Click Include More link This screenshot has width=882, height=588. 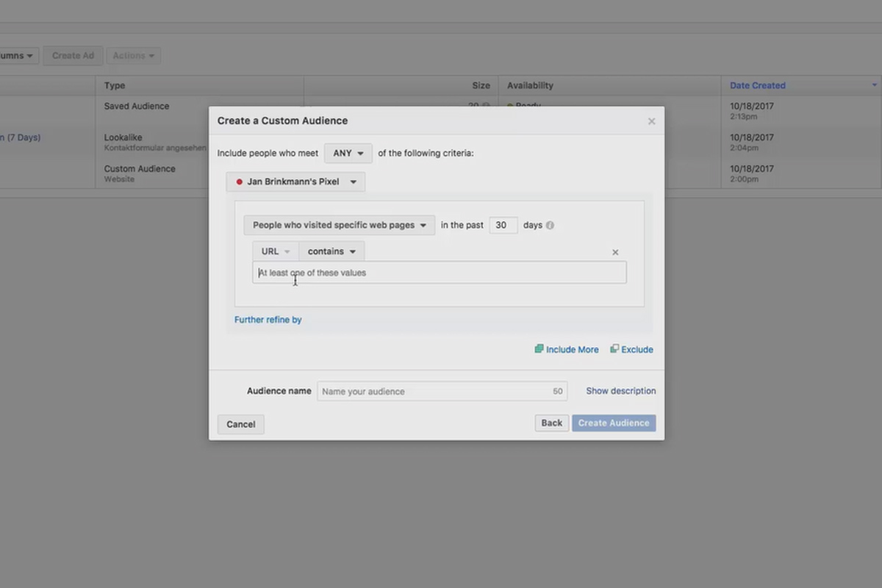[x=567, y=349]
